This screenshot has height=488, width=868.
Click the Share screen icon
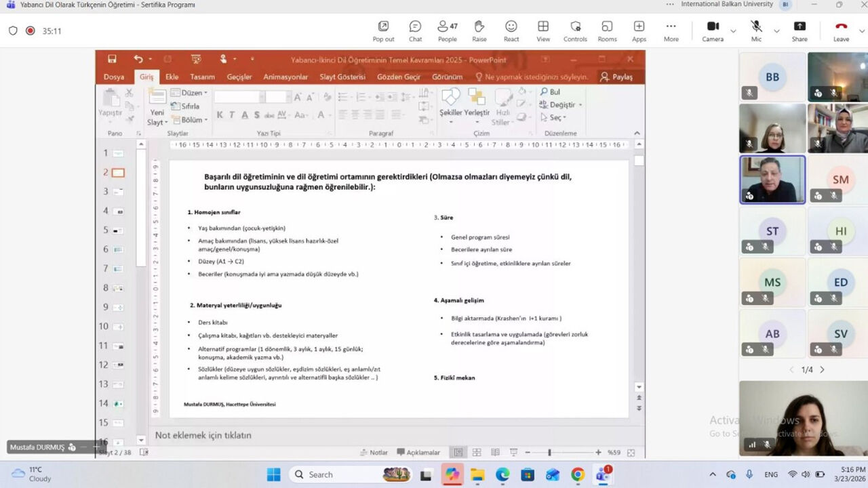tap(800, 30)
